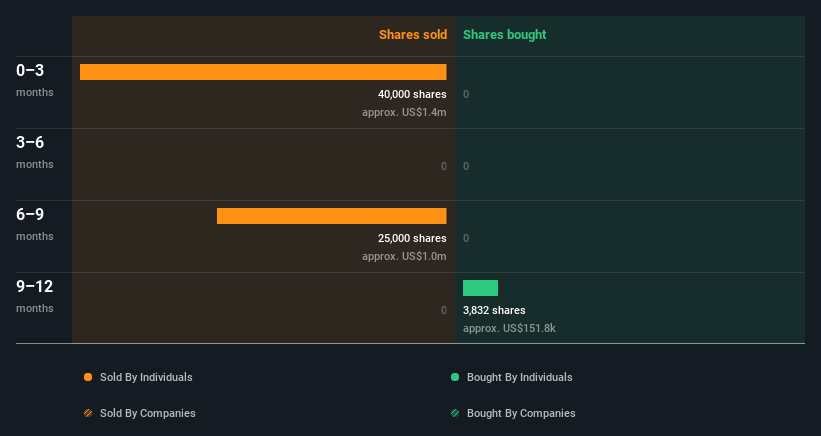Click the shares bought 0 in 3–6 months
This screenshot has height=436, width=821.
tap(466, 166)
